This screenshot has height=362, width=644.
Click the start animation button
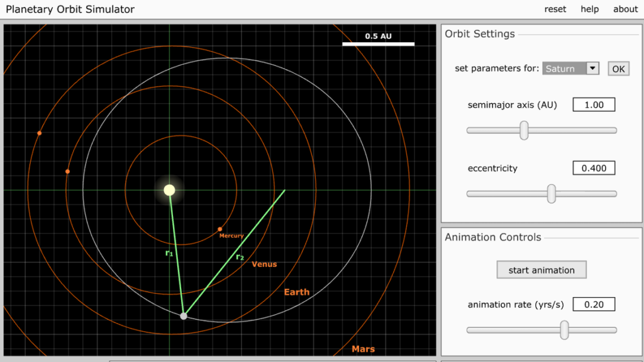(541, 270)
